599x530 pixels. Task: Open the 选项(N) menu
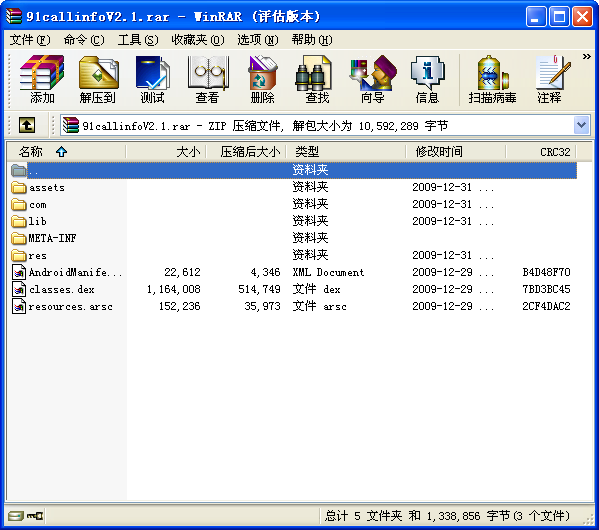(258, 40)
